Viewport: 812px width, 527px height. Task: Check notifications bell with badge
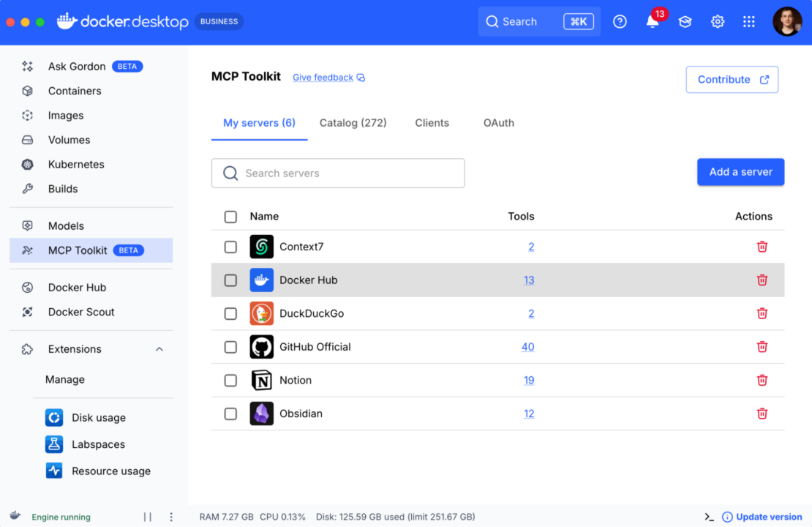click(651, 22)
